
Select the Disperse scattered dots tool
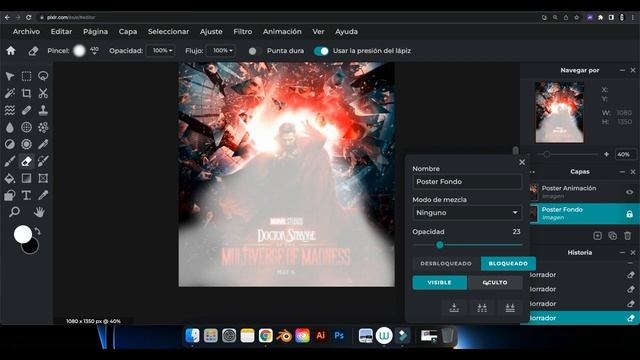click(43, 127)
